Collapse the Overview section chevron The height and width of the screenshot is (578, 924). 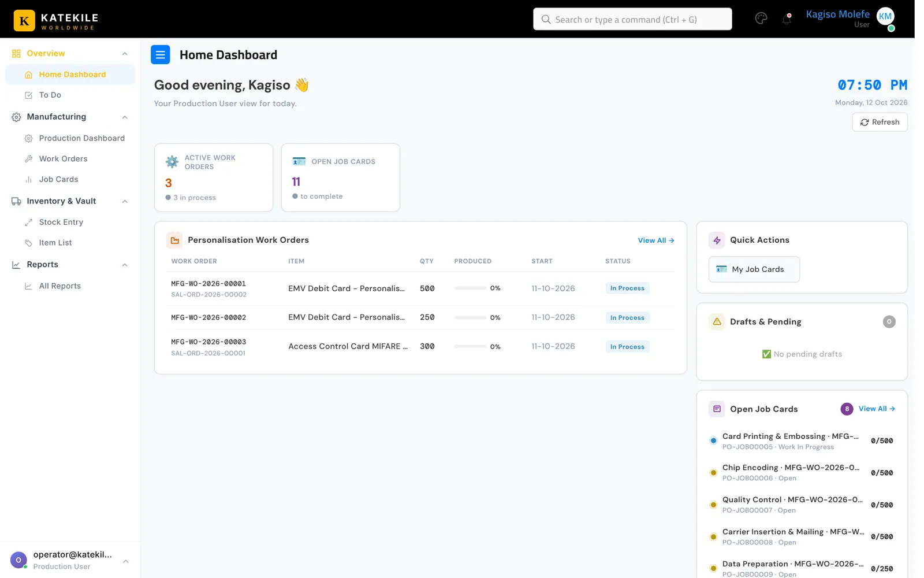[125, 54]
